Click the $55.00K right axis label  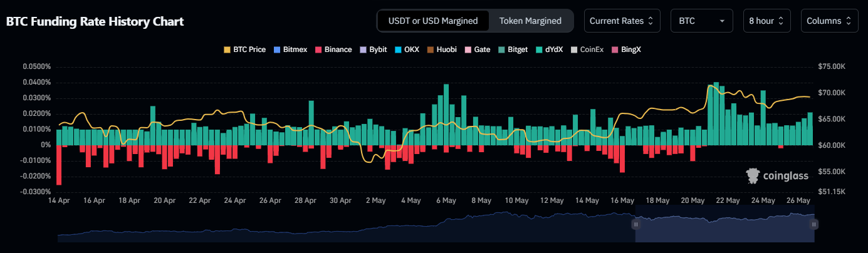(832, 171)
